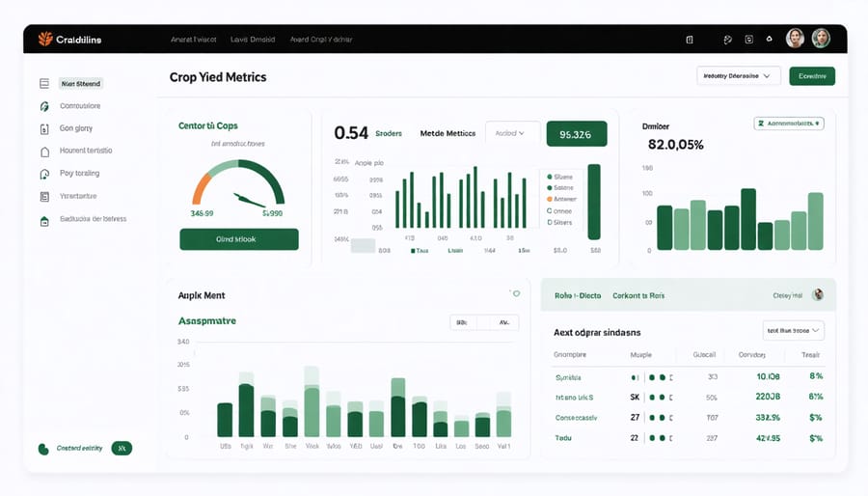The height and width of the screenshot is (496, 868).
Task: Click the document icon in the top bar
Action: tap(690, 40)
